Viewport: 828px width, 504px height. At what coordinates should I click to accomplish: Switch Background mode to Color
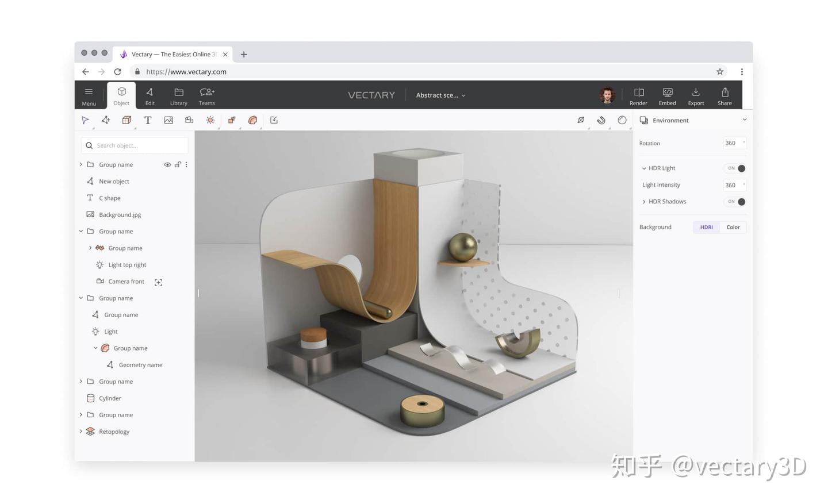point(733,227)
